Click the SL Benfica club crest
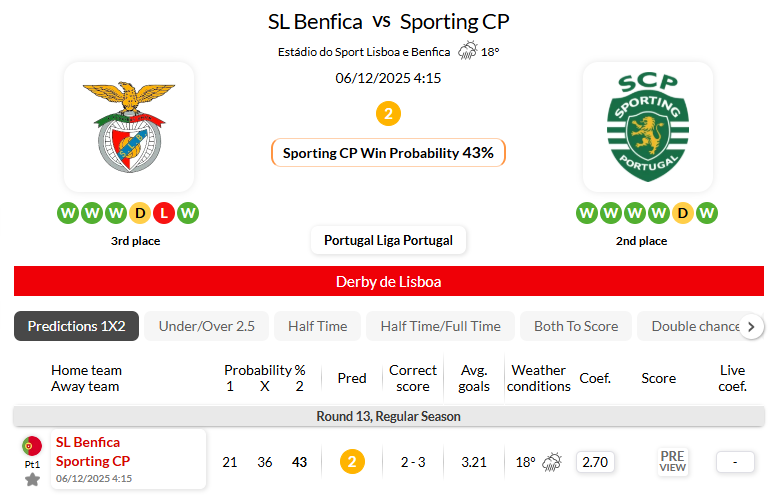Image resolution: width=774 pixels, height=501 pixels. (x=128, y=126)
